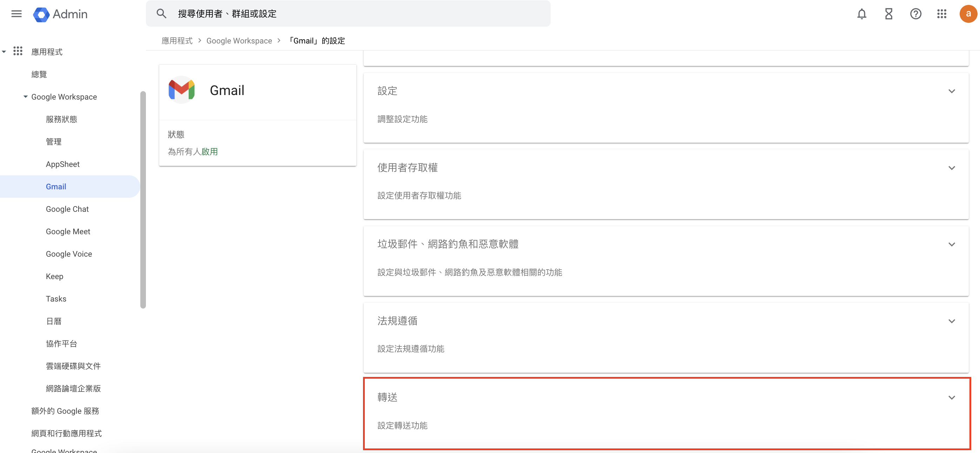The image size is (980, 453).
Task: Click the 應用程式 grid icon in sidebar
Action: (18, 51)
